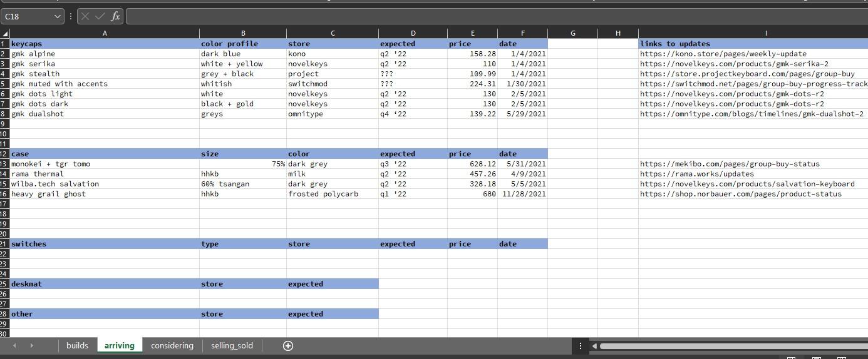Click the Select All corner triangle

click(x=5, y=33)
